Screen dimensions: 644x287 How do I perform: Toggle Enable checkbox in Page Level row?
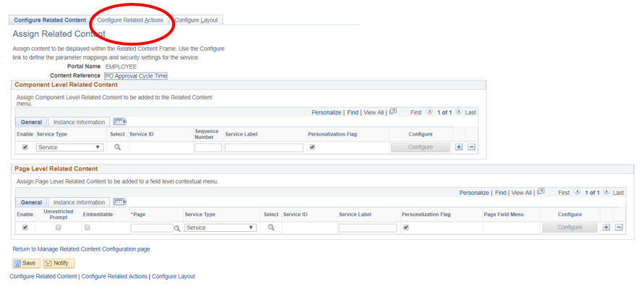click(25, 228)
